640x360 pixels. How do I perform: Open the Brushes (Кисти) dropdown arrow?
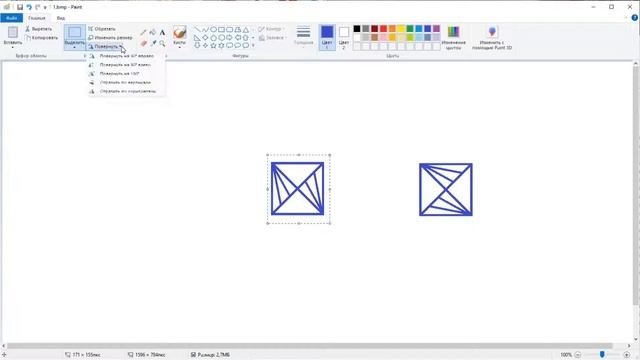point(180,47)
